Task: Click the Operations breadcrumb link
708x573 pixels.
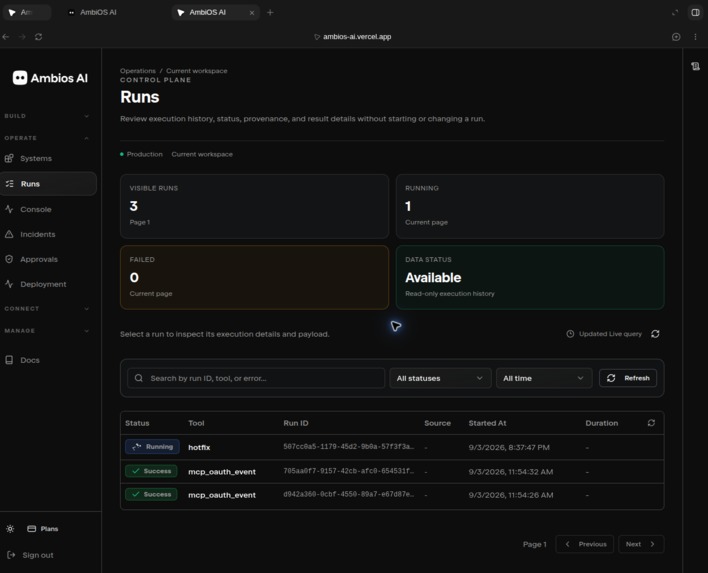Action: point(138,71)
